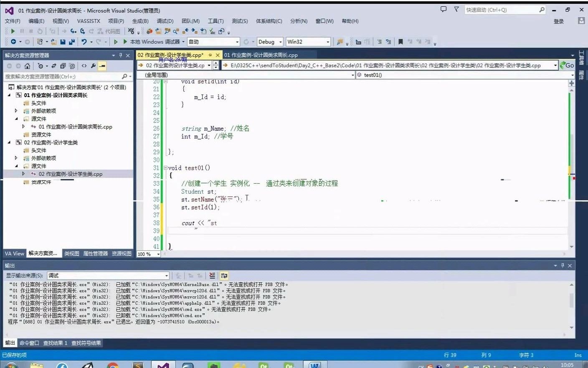Pin the Output window panel
588x368 pixels.
click(x=563, y=266)
